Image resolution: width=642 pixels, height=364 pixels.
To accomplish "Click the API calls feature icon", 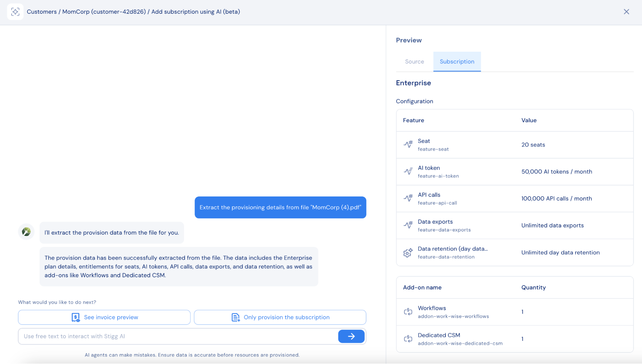I will [408, 198].
